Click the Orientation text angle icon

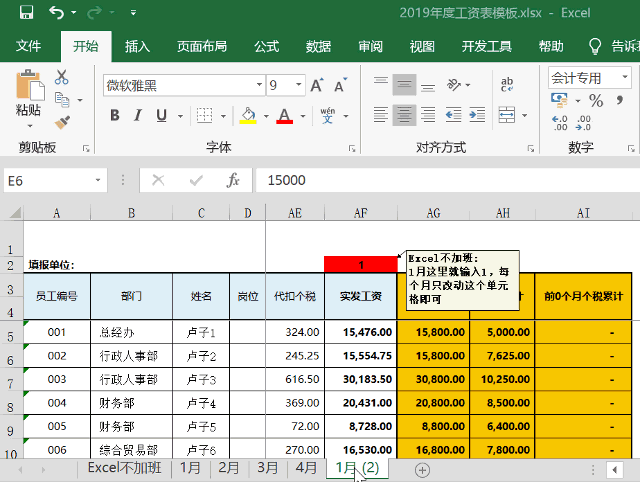454,84
